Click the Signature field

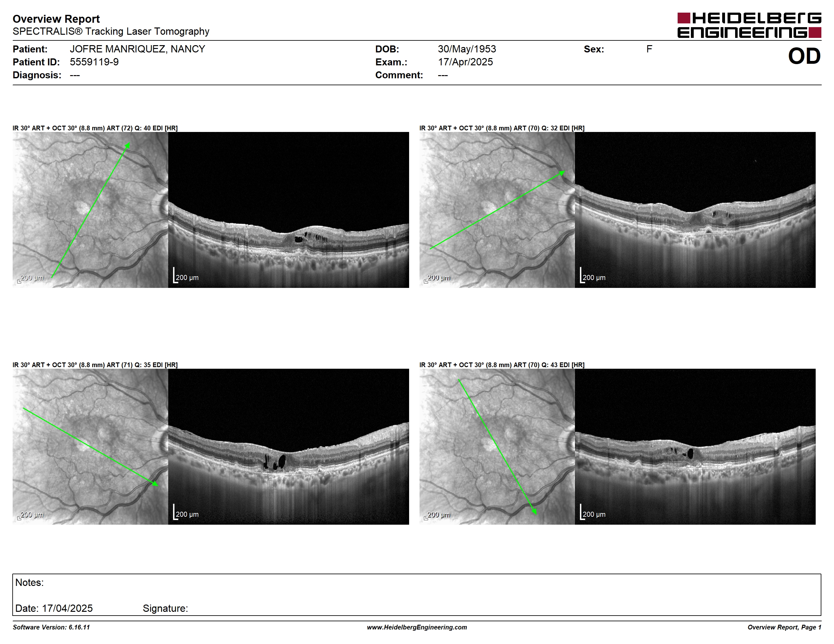(x=165, y=608)
